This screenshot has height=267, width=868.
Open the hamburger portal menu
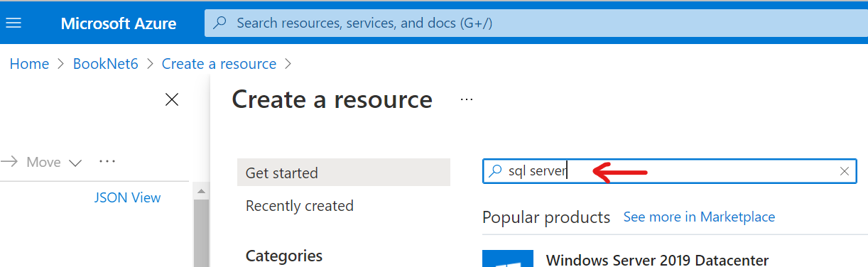[x=13, y=23]
